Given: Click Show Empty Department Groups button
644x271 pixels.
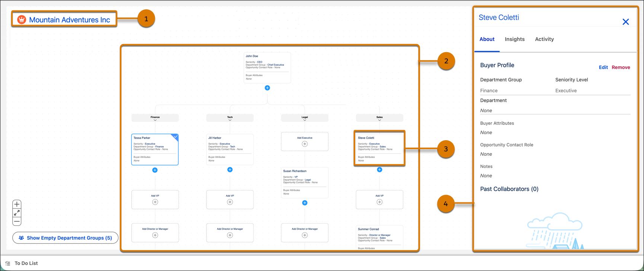Looking at the screenshot, I should click(x=66, y=238).
